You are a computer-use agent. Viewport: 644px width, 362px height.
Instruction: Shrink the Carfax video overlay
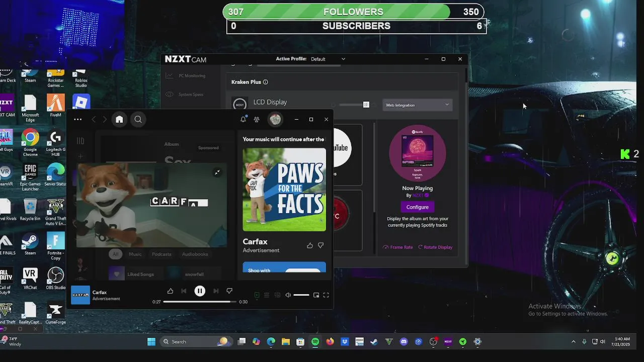point(217,172)
